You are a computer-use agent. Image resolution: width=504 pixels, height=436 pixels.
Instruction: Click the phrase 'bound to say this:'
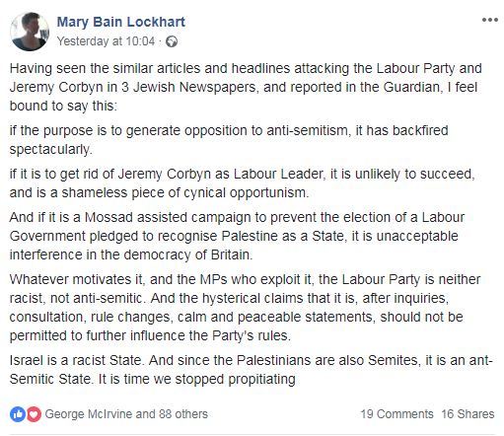click(x=63, y=107)
